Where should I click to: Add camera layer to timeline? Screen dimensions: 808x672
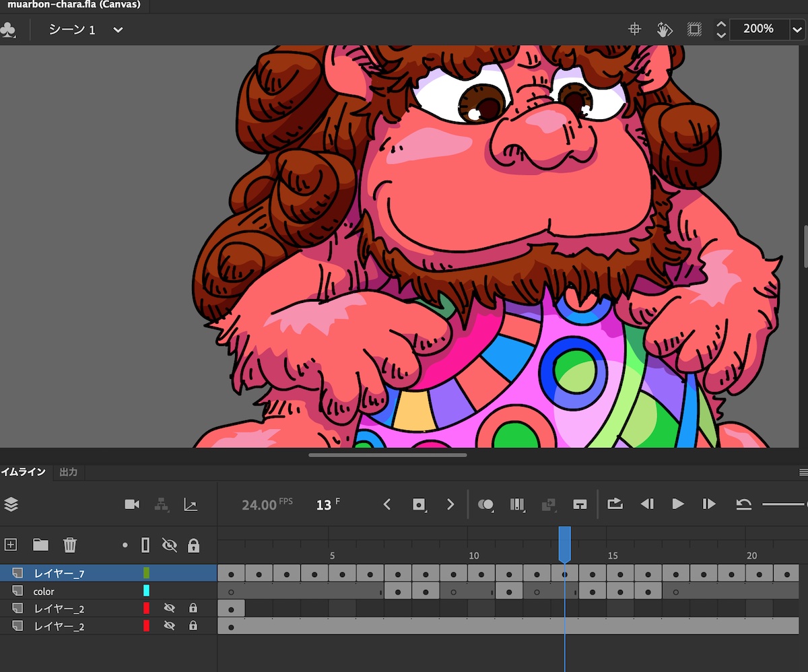[132, 504]
